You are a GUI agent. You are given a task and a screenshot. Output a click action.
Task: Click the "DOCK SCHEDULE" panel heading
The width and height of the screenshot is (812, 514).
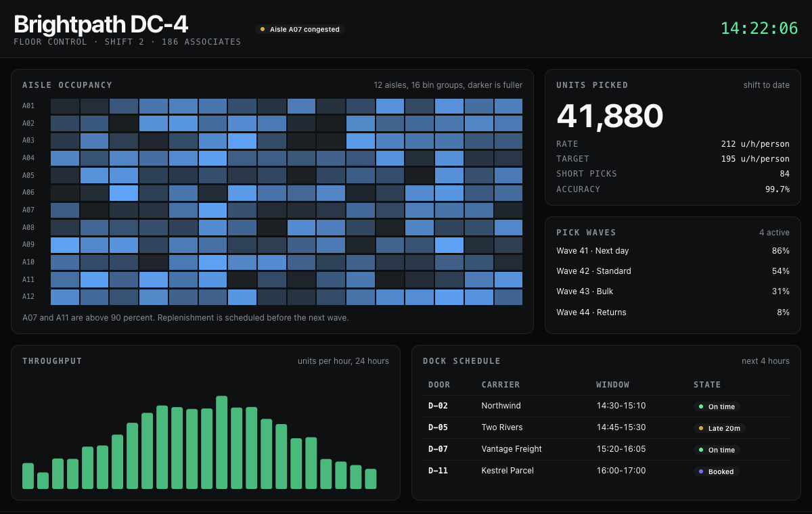pyautogui.click(x=461, y=361)
